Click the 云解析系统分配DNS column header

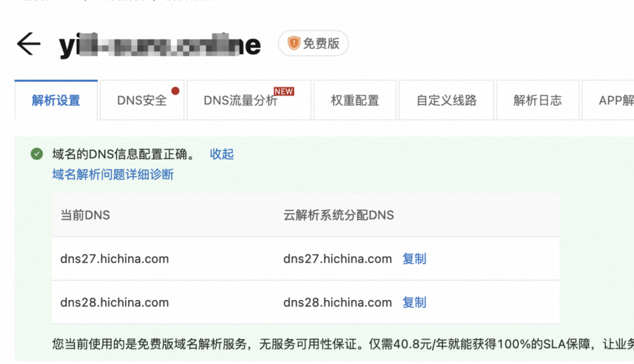[338, 215]
